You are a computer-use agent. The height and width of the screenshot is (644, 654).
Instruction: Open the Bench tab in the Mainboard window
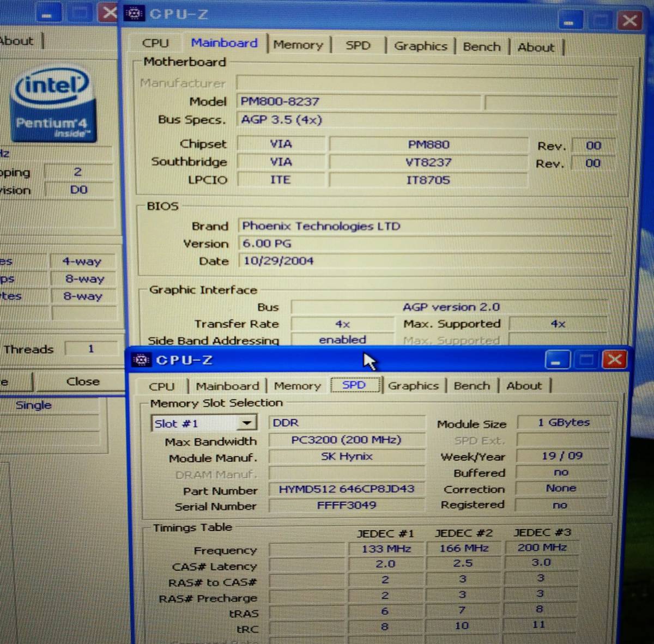[x=482, y=47]
